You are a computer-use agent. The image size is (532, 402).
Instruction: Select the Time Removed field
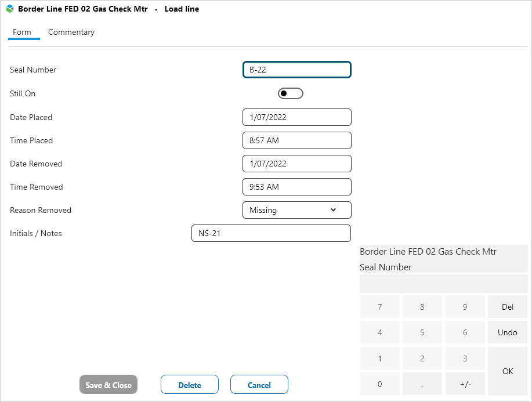(x=296, y=187)
